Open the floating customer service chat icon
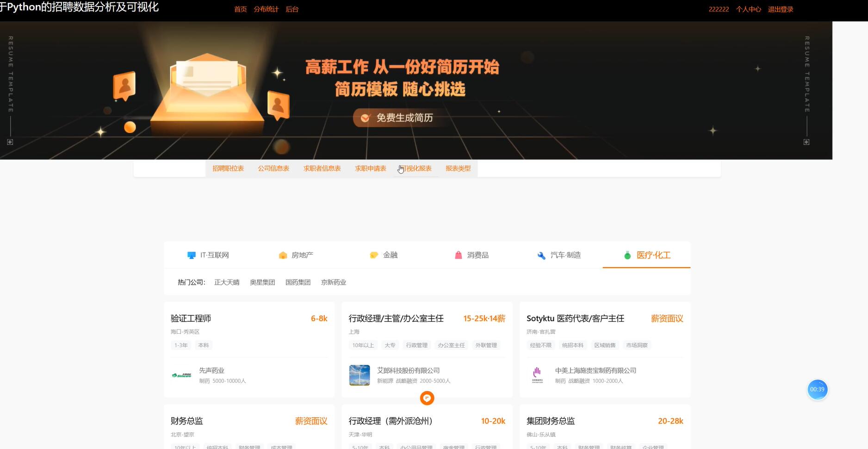868x449 pixels. point(427,398)
